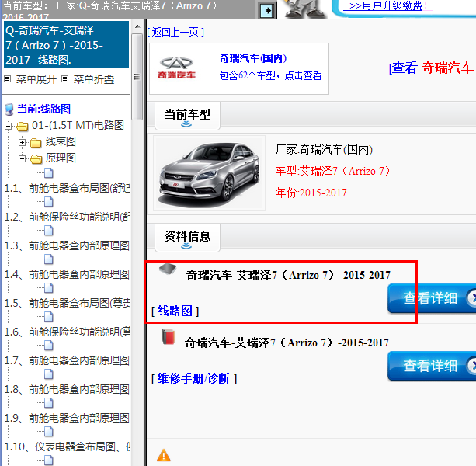Click the folder icon of 原理图

(36, 158)
